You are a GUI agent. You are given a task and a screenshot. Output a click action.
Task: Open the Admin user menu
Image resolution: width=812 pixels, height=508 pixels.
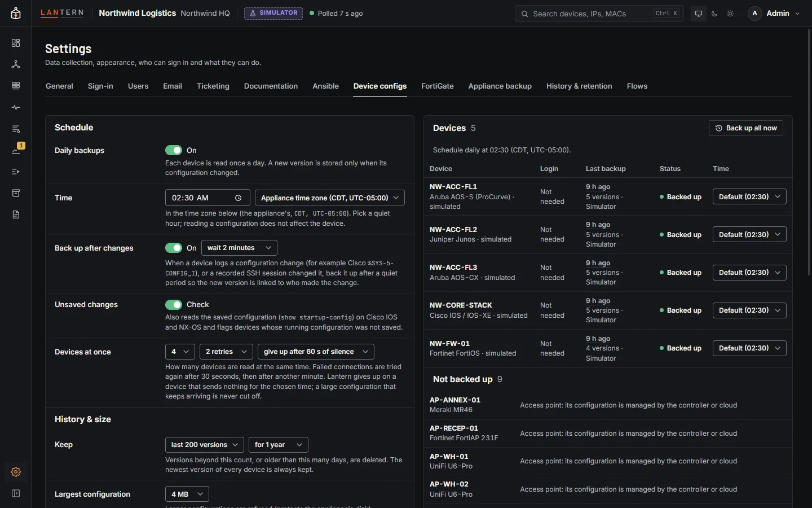(x=774, y=14)
